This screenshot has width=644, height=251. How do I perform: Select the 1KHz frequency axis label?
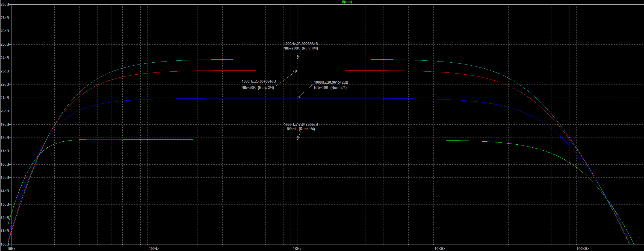tap(297, 249)
